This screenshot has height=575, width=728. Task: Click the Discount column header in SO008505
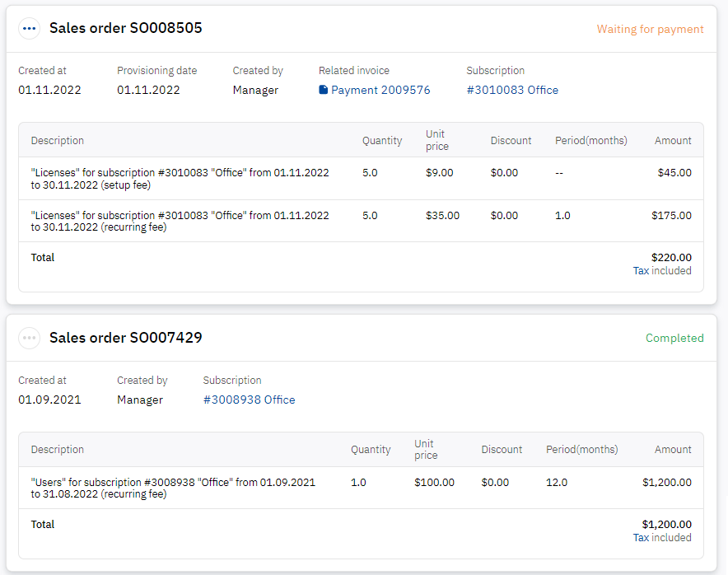(x=511, y=140)
